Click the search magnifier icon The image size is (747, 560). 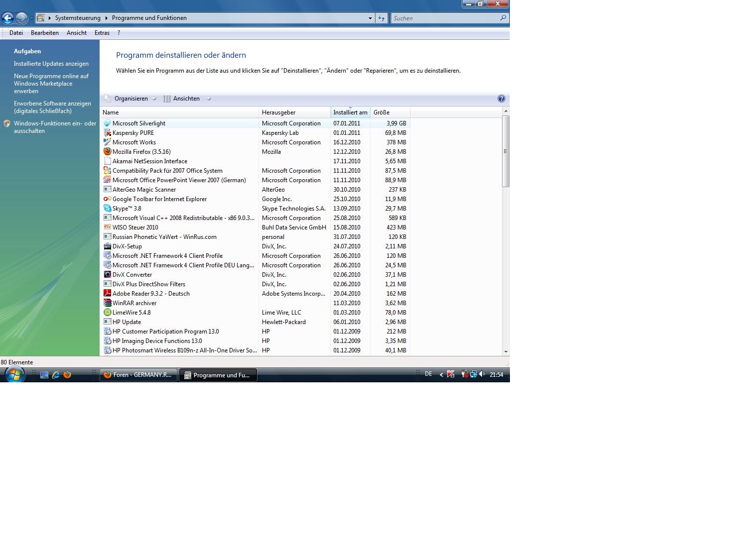(x=503, y=18)
